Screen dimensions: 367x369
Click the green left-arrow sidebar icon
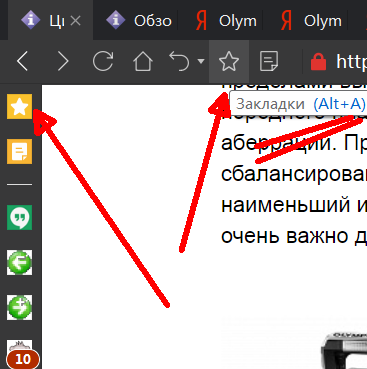pyautogui.click(x=20, y=262)
